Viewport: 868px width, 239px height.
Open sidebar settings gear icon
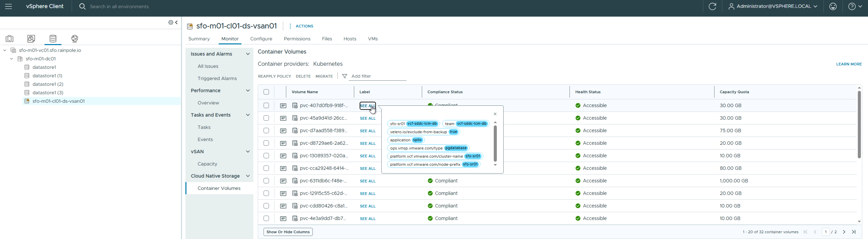[171, 22]
